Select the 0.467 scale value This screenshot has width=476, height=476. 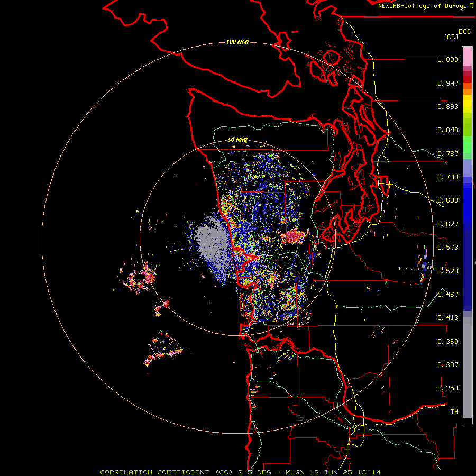[448, 294]
